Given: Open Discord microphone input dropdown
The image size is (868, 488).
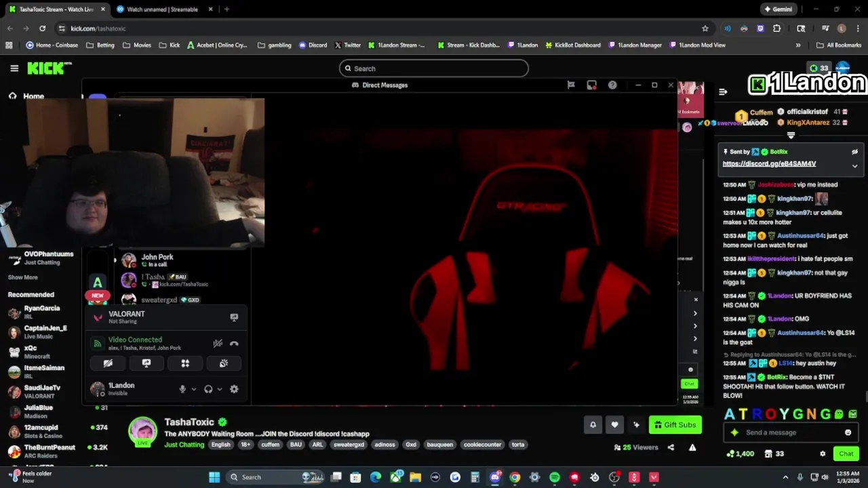Looking at the screenshot, I should [193, 389].
